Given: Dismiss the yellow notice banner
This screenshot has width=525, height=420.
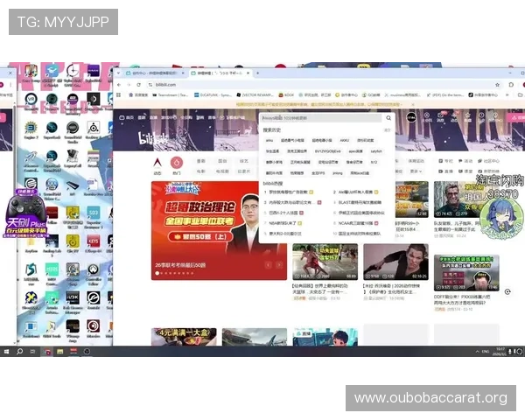Looking at the screenshot, I should coord(413,104).
